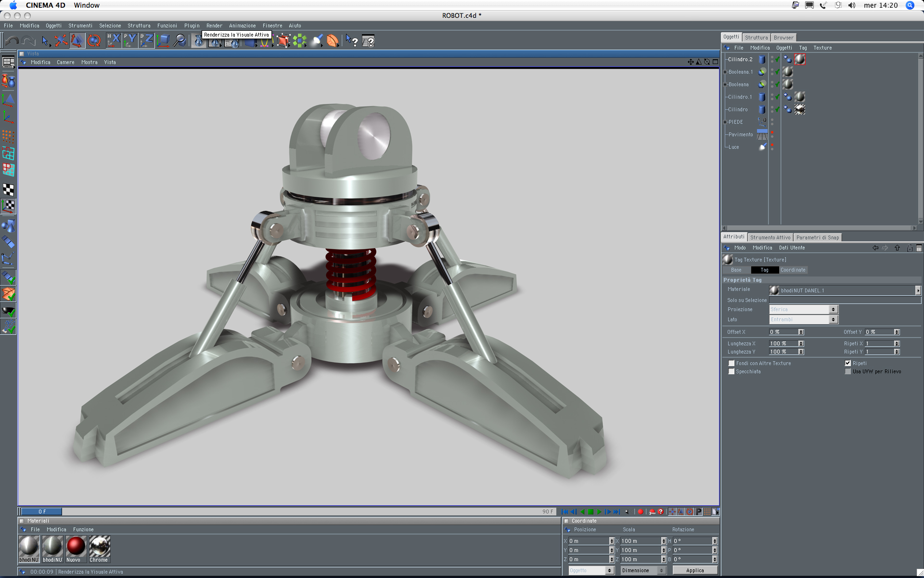
Task: Play the animation forward
Action: point(600,512)
